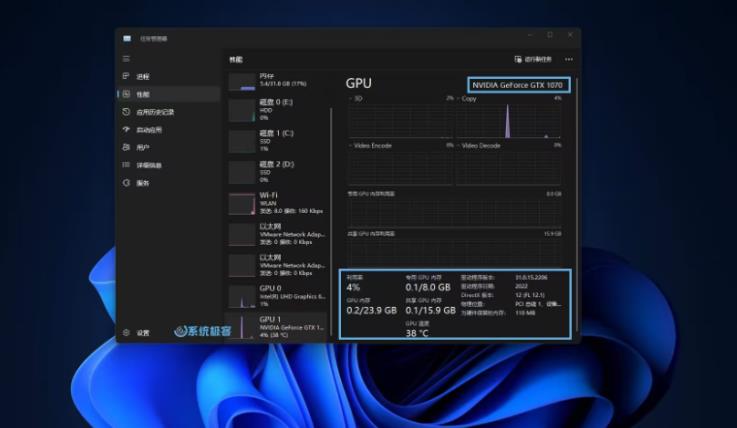
Task: Maximize the Task Manager window
Action: pyautogui.click(x=549, y=35)
